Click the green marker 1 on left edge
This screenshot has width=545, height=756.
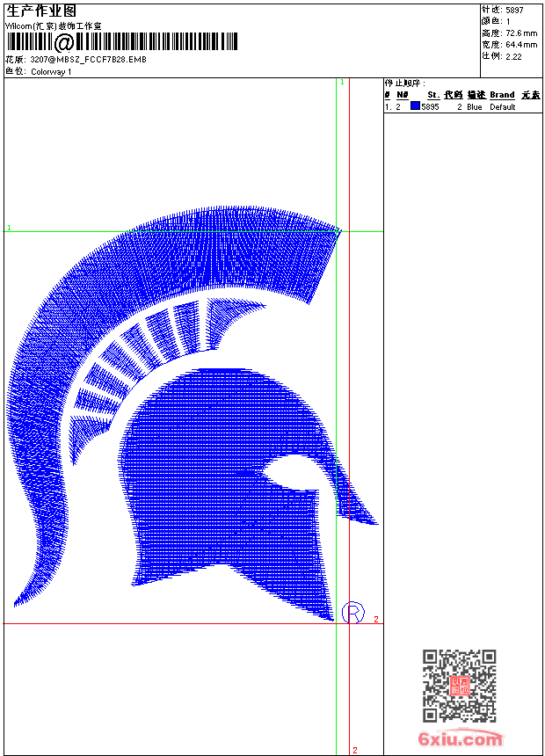(9, 228)
